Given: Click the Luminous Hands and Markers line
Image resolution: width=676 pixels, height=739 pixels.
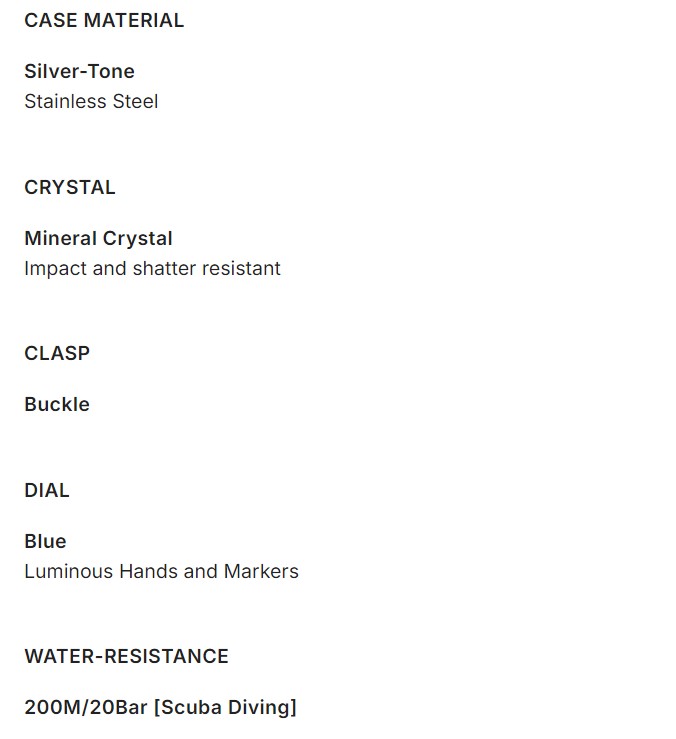Looking at the screenshot, I should click(161, 571).
